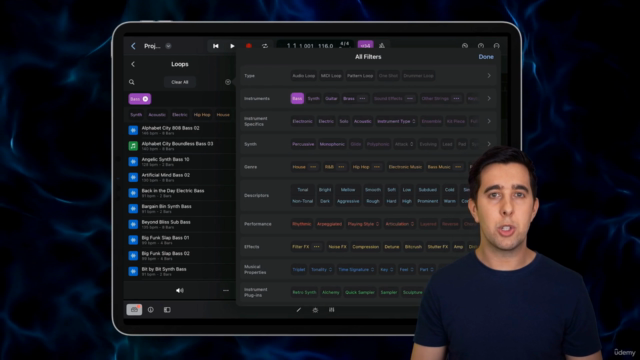Open the mixer faders icon in bottom toolbar

pyautogui.click(x=331, y=310)
